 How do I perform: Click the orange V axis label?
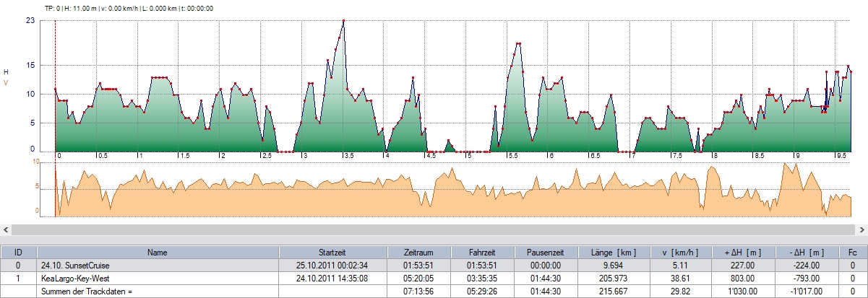(6, 83)
